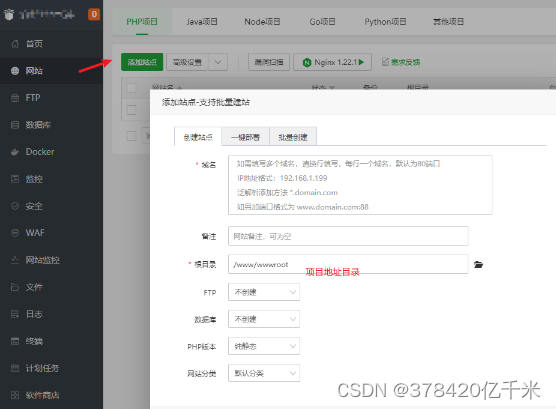The width and height of the screenshot is (556, 409).
Task: Switch to PHP项目 tab
Action: (142, 22)
